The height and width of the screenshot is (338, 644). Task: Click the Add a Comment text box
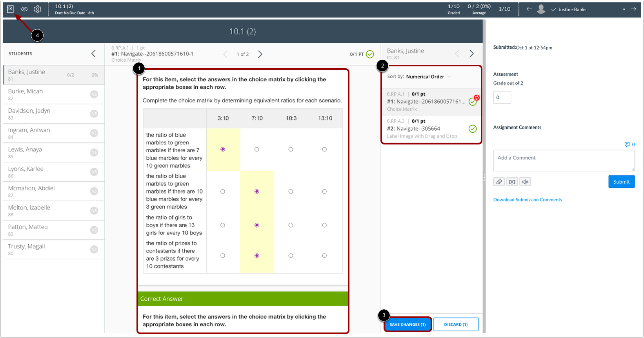[564, 161]
